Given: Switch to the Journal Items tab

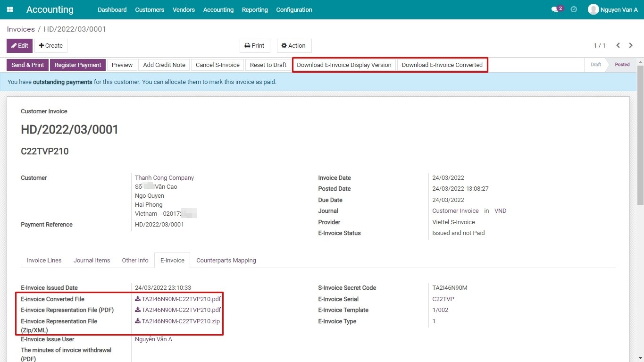Looking at the screenshot, I should point(92,260).
